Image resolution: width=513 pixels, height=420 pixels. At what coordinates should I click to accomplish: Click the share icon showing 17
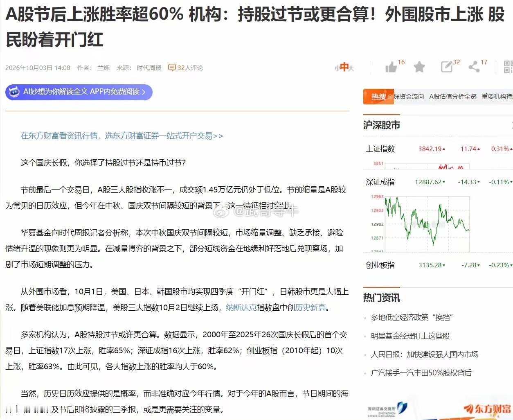click(x=474, y=67)
